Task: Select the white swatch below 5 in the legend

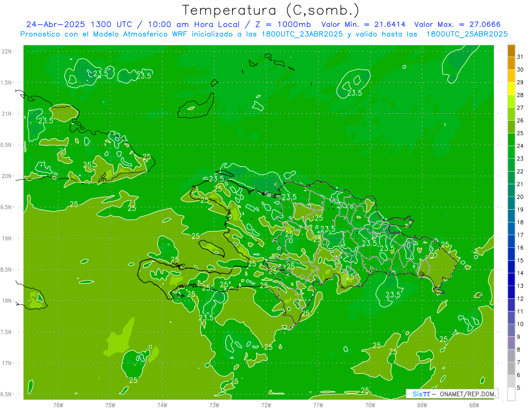Action: pyautogui.click(x=511, y=395)
